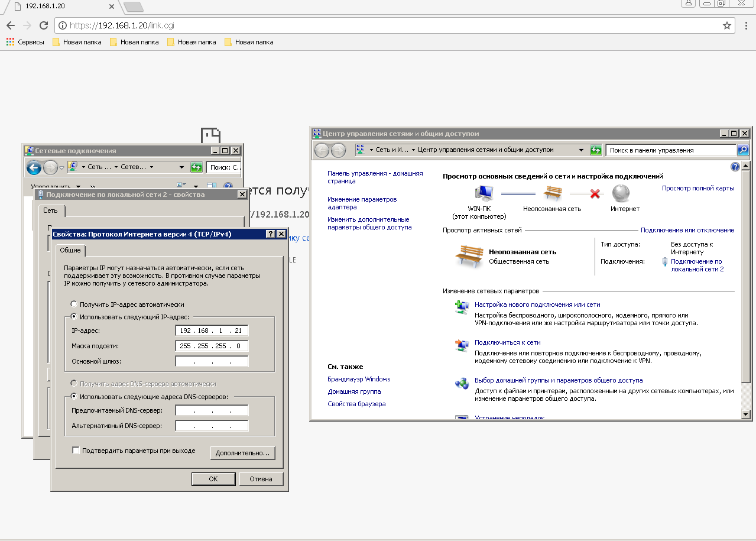Image resolution: width=756 pixels, height=541 pixels.
Task: Click the help question mark icon in the Network Center
Action: [735, 167]
